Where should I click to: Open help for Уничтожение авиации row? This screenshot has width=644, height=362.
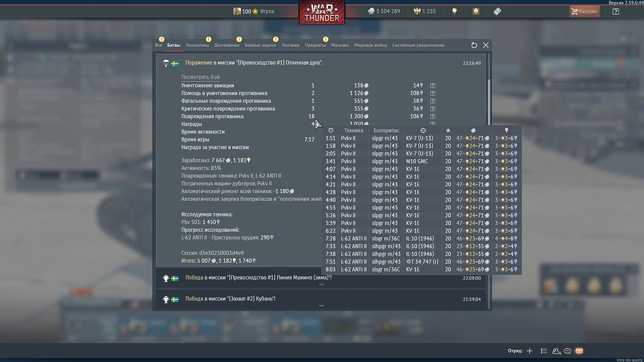433,86
